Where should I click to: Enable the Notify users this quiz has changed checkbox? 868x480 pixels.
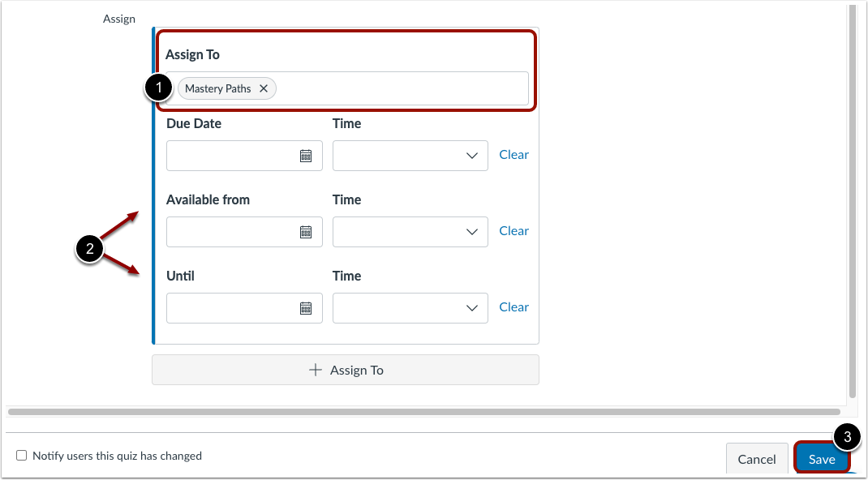tap(20, 455)
